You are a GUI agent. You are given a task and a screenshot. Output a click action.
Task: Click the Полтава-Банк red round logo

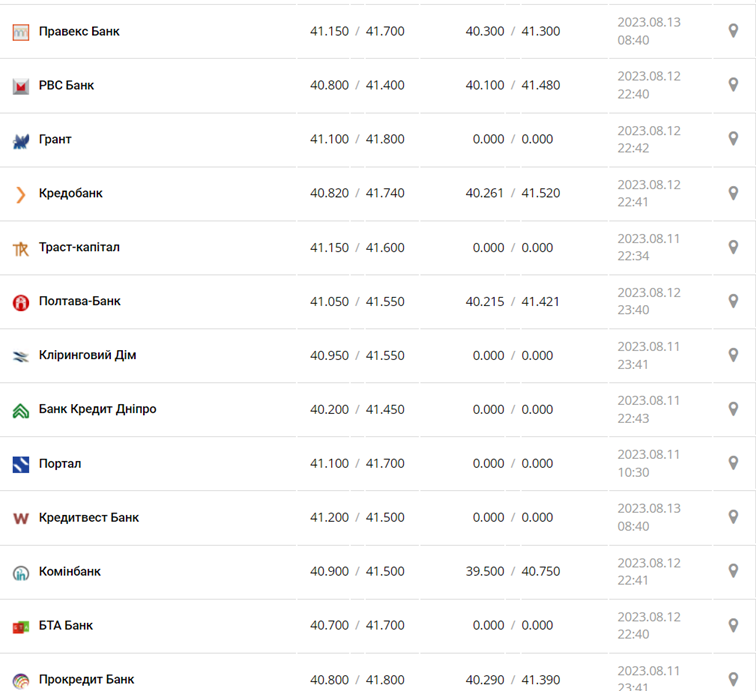click(20, 302)
